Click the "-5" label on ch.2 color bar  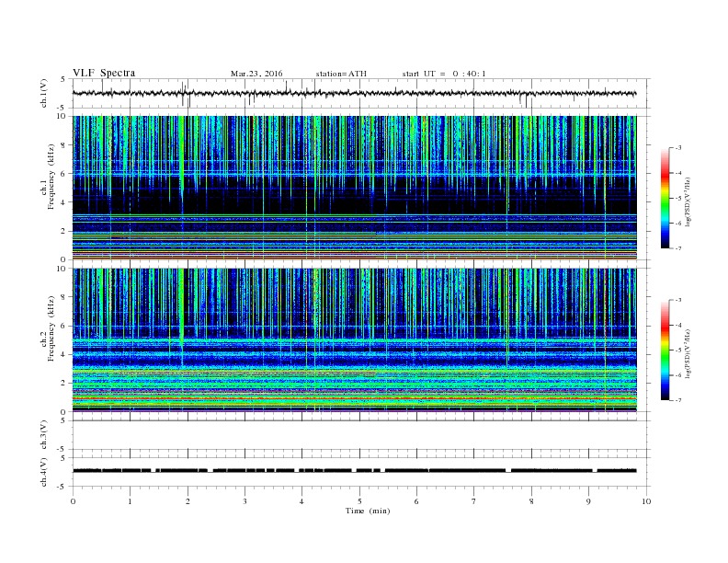click(677, 350)
